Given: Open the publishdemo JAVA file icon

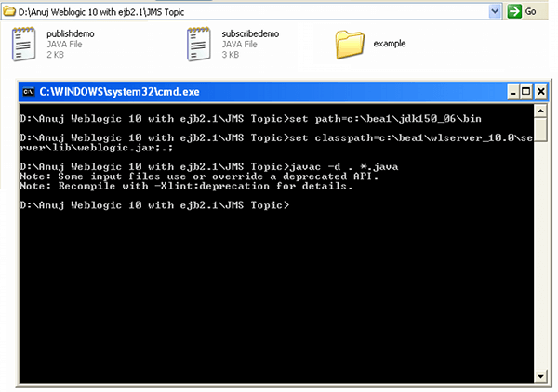Looking at the screenshot, I should (24, 44).
